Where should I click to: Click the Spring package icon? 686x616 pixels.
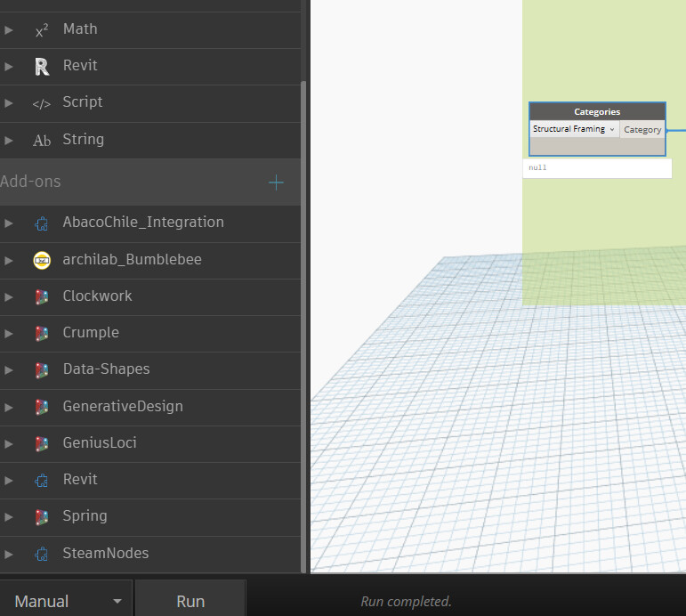pyautogui.click(x=42, y=517)
